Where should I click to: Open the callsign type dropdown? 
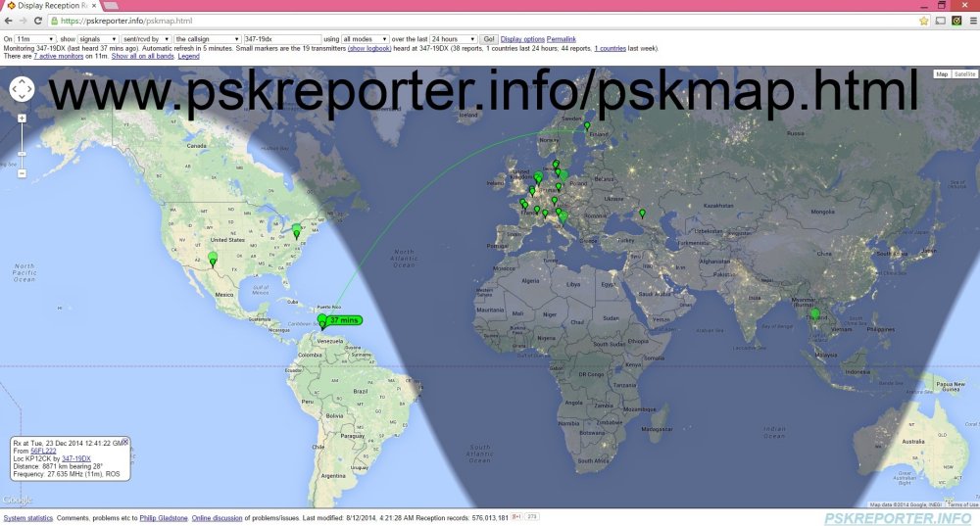point(207,39)
